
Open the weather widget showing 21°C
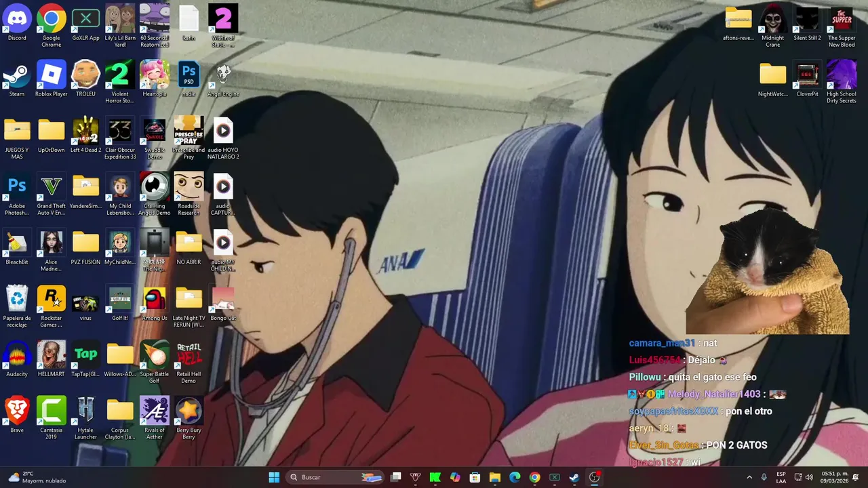point(37,477)
